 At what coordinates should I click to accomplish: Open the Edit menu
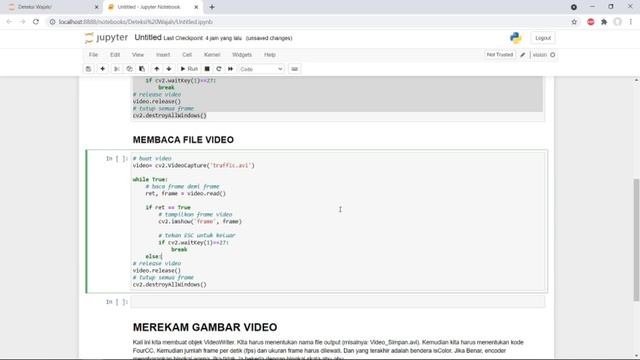click(x=115, y=55)
